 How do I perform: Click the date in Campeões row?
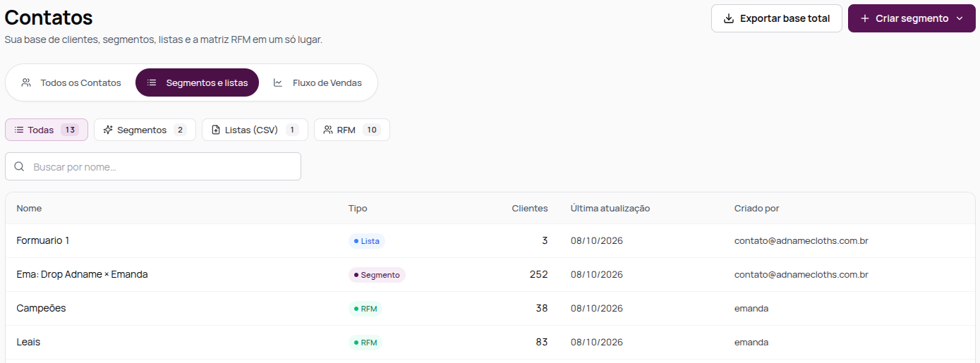point(597,309)
